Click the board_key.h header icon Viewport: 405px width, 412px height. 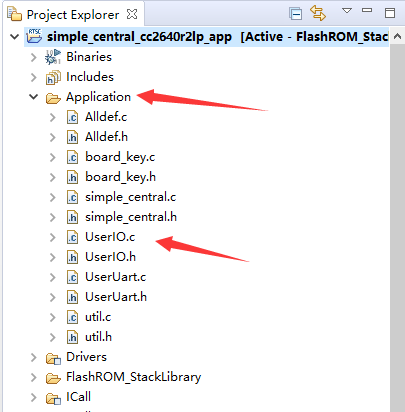[72, 177]
